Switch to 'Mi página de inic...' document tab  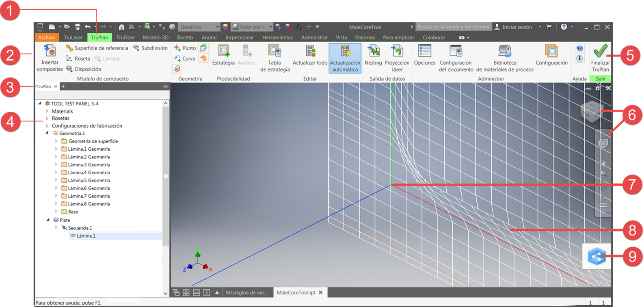[x=247, y=292]
